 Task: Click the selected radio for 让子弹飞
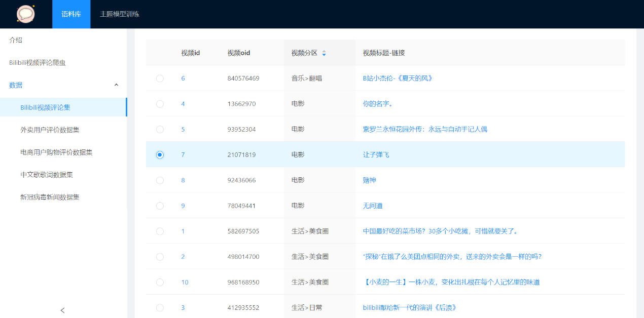tap(160, 154)
